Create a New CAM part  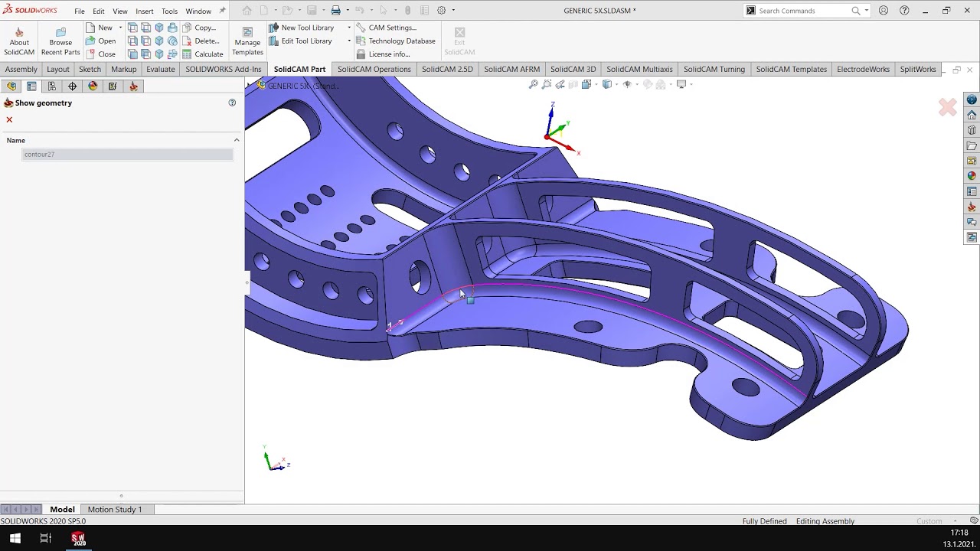pyautogui.click(x=99, y=28)
